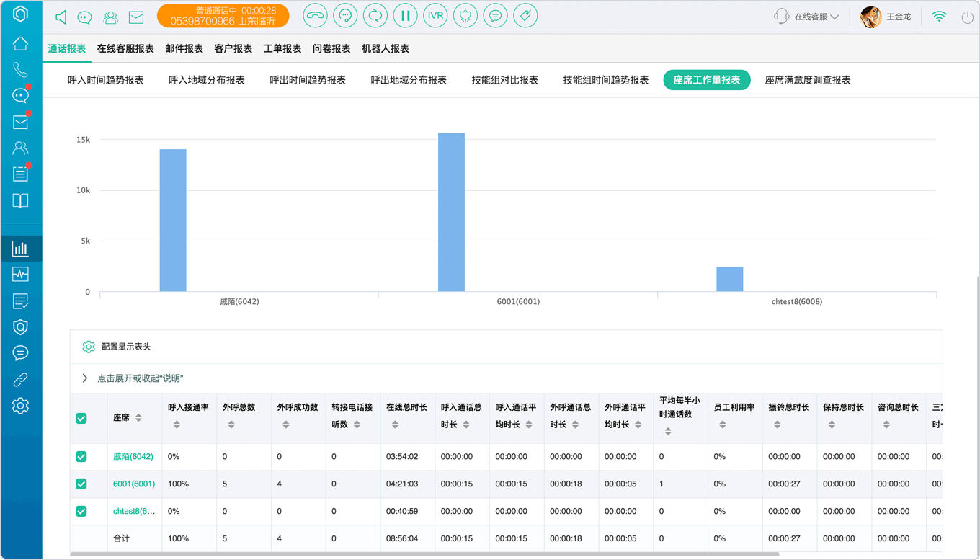Open the phone calls sidebar icon
This screenshot has height=560, width=980.
pos(20,70)
